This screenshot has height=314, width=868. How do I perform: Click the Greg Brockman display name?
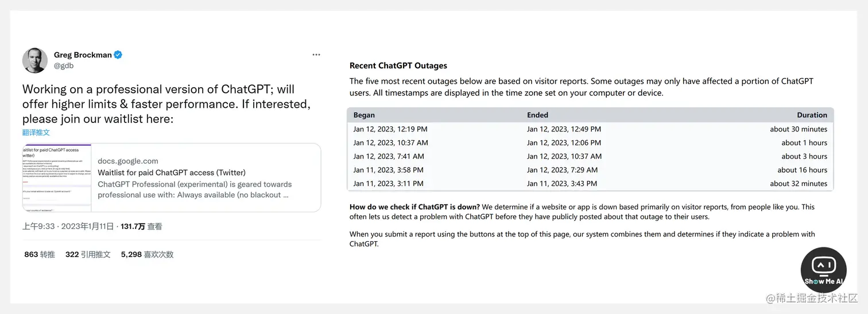pos(83,55)
